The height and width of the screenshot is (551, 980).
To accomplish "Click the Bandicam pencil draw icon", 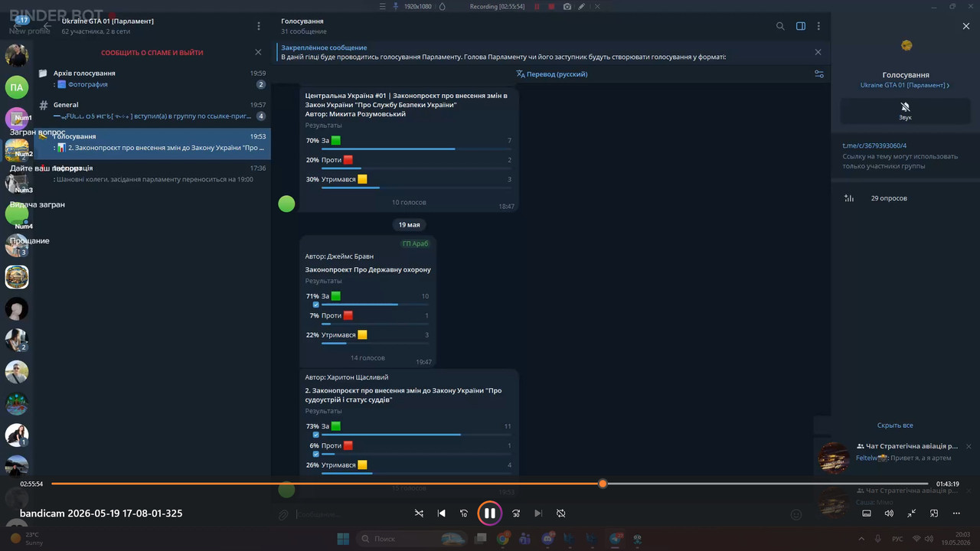I will coord(582,6).
